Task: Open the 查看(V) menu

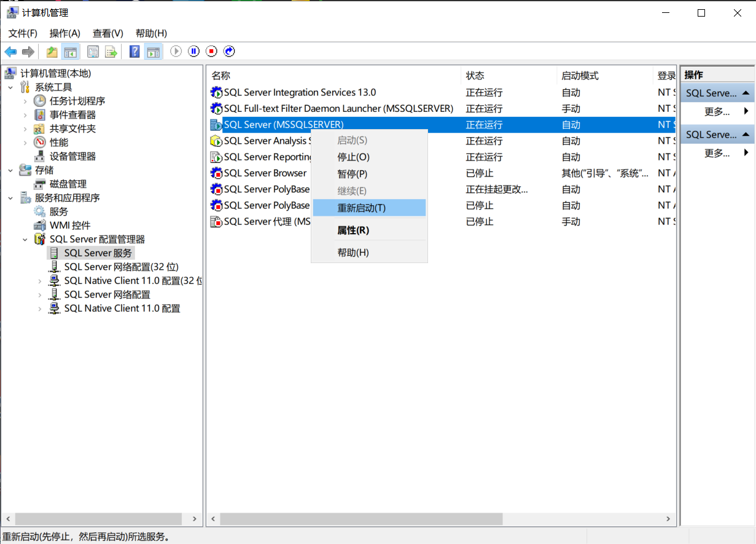Action: (x=108, y=33)
